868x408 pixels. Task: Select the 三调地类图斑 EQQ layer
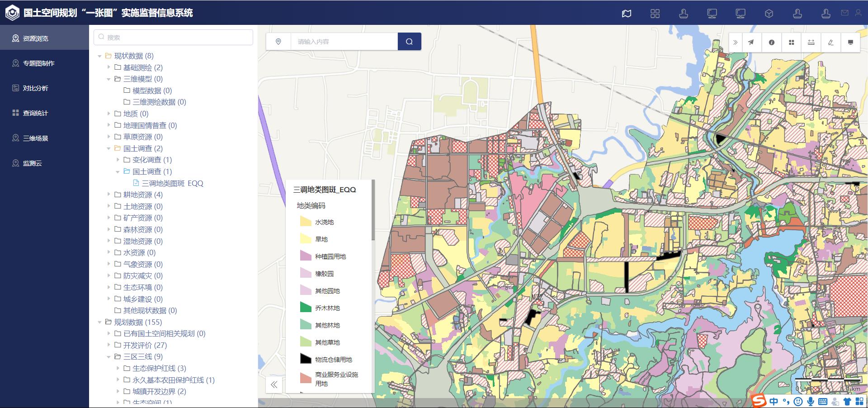pyautogui.click(x=172, y=183)
